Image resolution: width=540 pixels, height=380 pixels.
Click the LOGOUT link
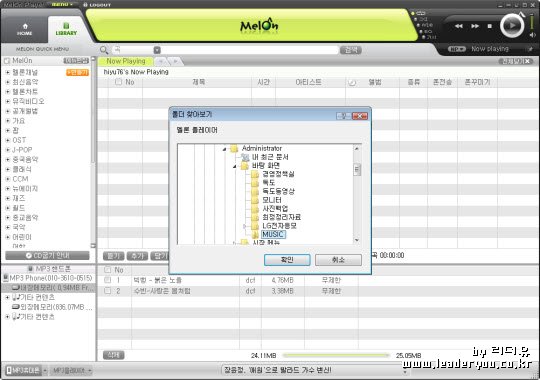[97, 5]
